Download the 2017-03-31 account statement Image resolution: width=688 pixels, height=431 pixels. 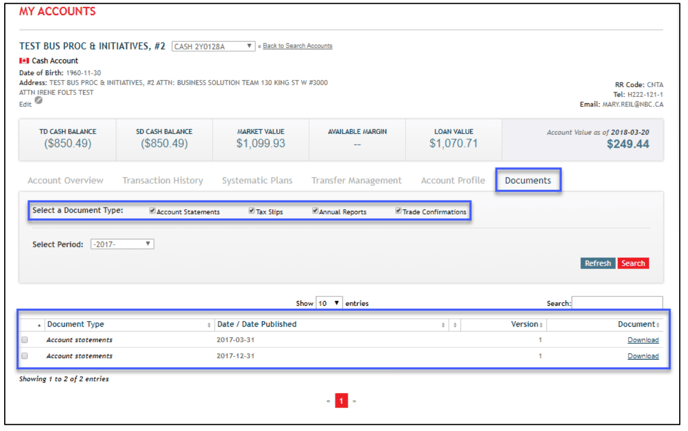(642, 340)
